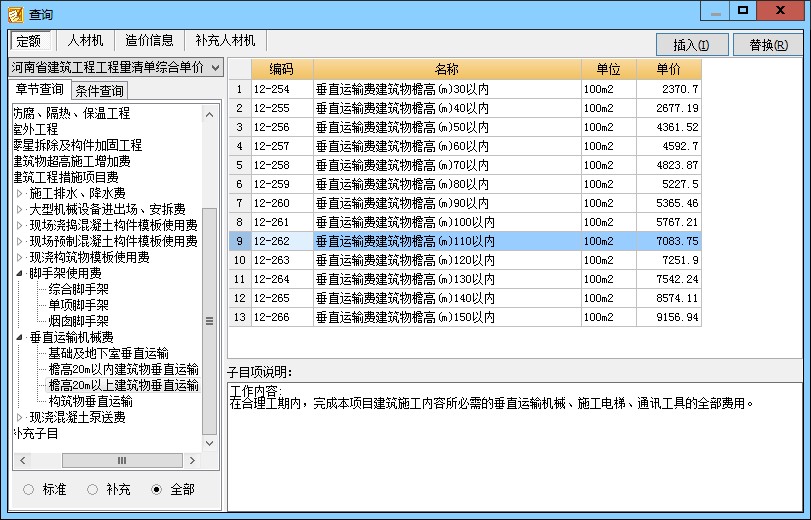Select the 烟囱脚手架 tree item
Image resolution: width=811 pixels, height=520 pixels.
[x=79, y=321]
